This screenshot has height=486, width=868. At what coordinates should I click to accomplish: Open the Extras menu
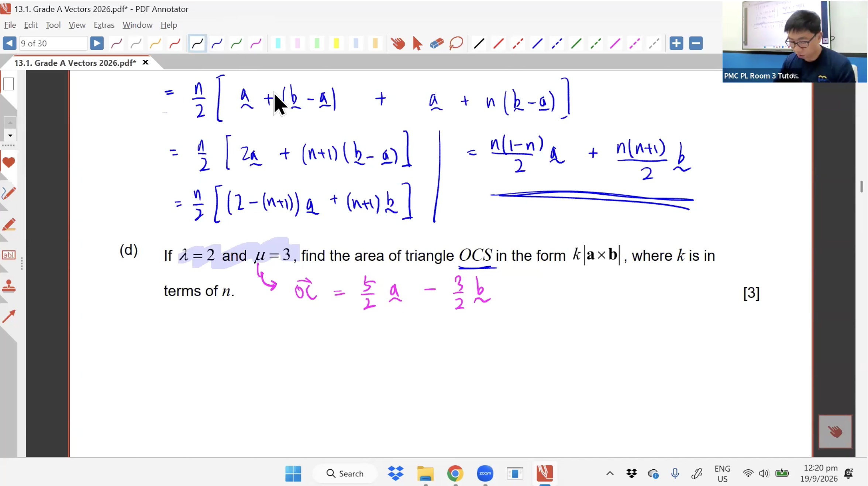pos(104,25)
